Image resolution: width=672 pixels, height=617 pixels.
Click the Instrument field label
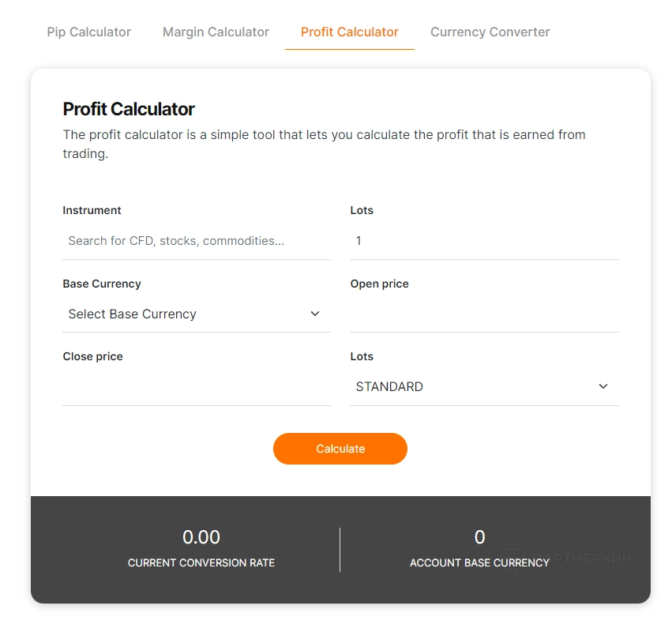[92, 210]
